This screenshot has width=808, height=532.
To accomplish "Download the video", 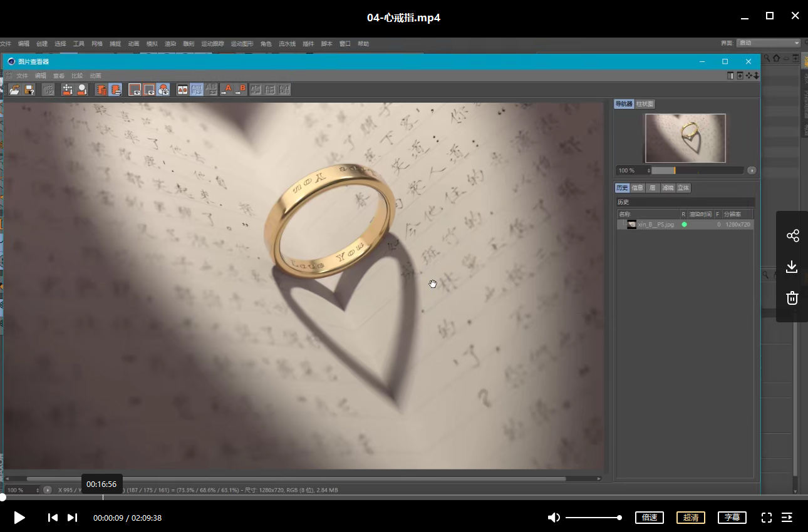I will coord(792,267).
